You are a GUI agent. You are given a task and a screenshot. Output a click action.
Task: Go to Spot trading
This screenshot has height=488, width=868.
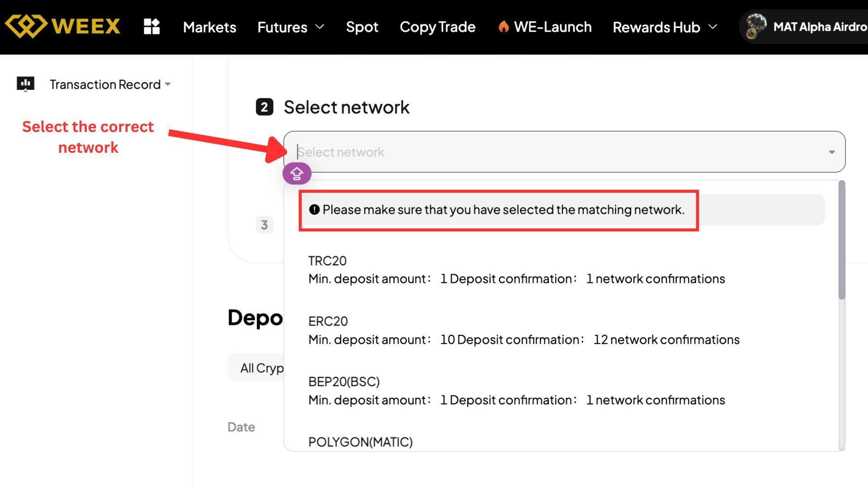(362, 27)
